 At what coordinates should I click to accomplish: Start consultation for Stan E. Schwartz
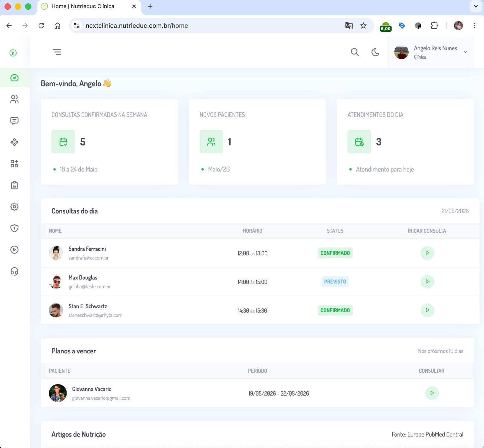[427, 310]
